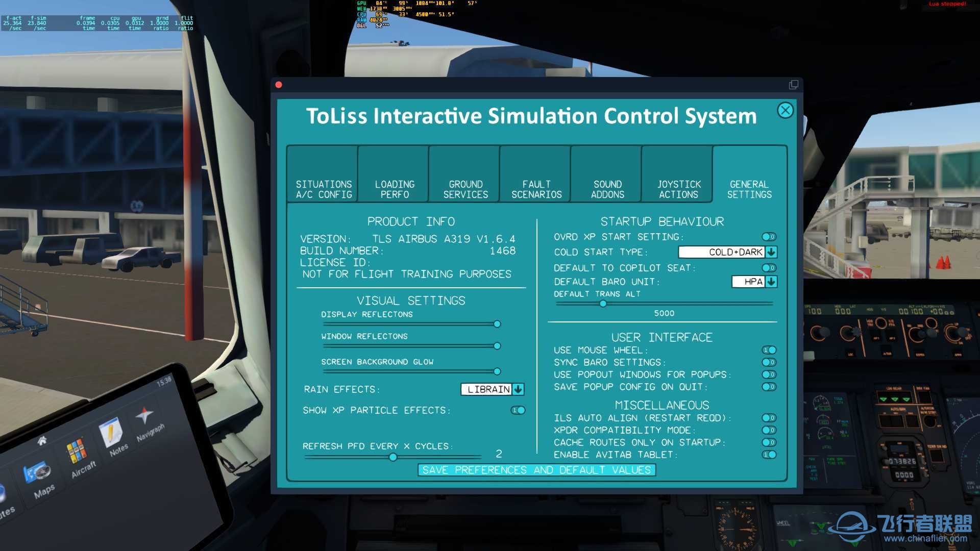Viewport: 980px width, 551px height.
Task: Click the Refresh PFD cycles slider handle
Action: [x=393, y=457]
